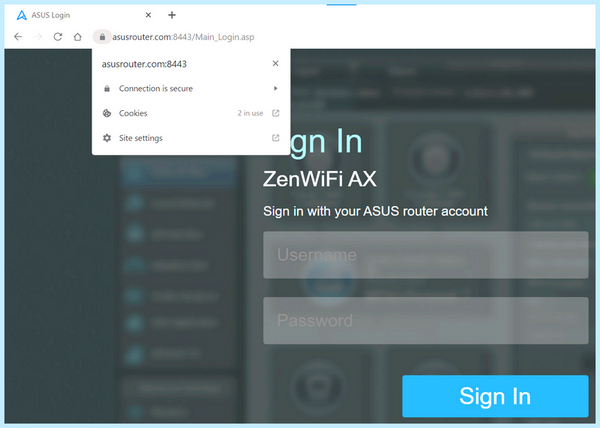Click the ZenWiFi AX model name
The image size is (600, 428).
320,179
